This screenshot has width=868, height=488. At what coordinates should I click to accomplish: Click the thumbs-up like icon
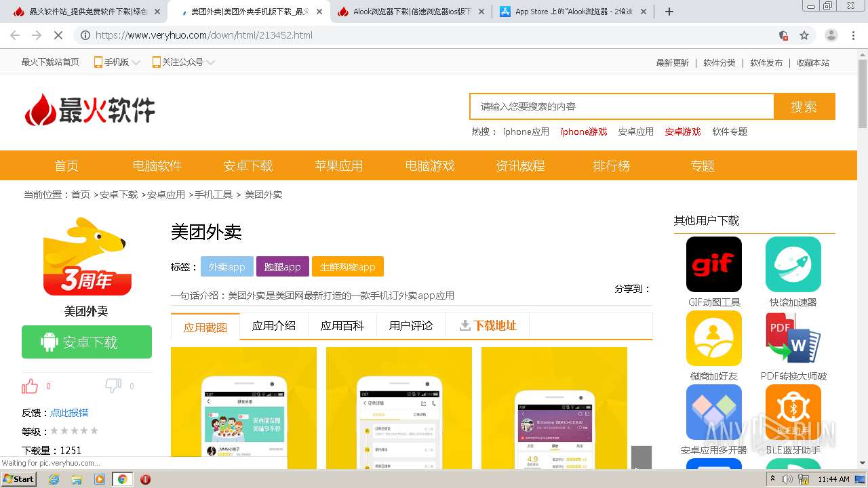click(x=30, y=386)
